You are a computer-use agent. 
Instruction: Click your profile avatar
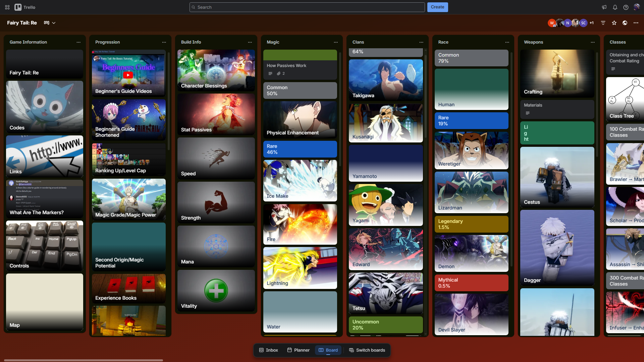(637, 7)
